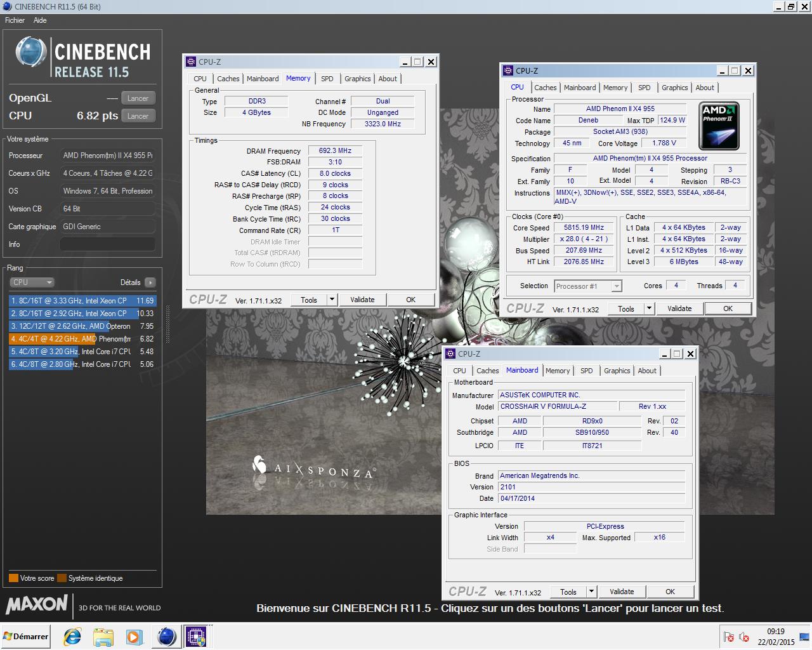Click the AMD Phenom II logo image

719,126
